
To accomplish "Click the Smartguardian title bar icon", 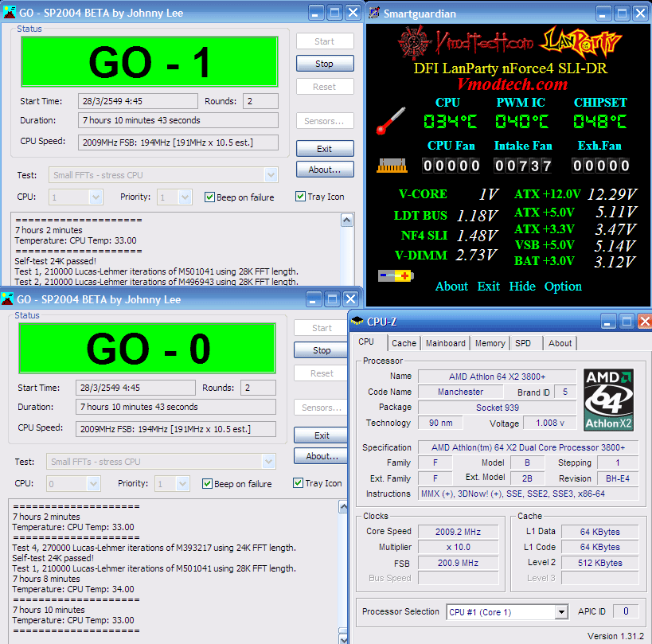I will point(374,13).
